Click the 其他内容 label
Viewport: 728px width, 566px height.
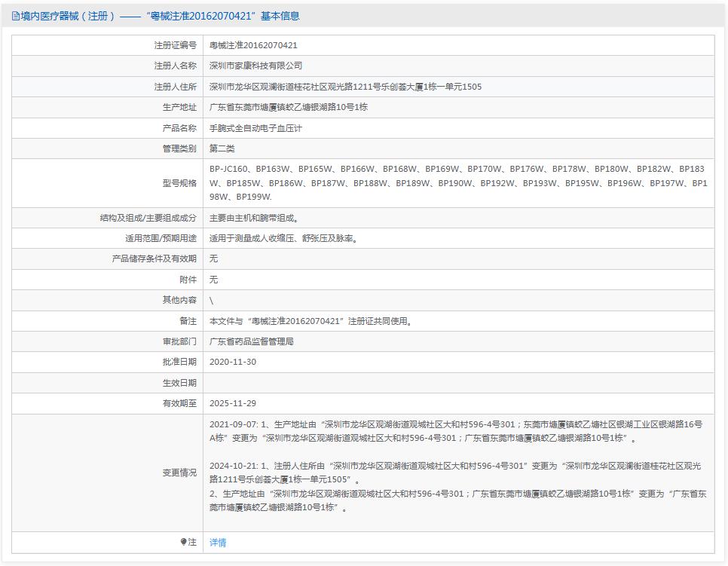(x=179, y=300)
